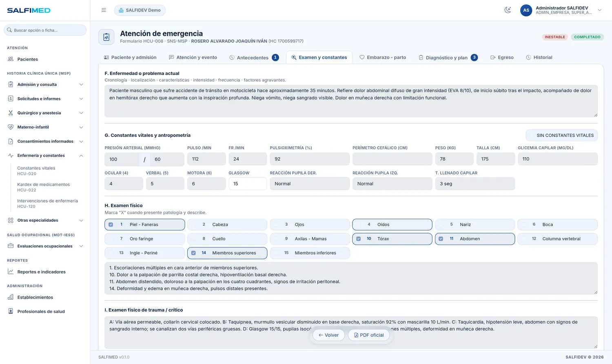Image resolution: width=612 pixels, height=364 pixels.
Task: Collapse Enfermería y constantes chevron
Action: click(x=81, y=156)
